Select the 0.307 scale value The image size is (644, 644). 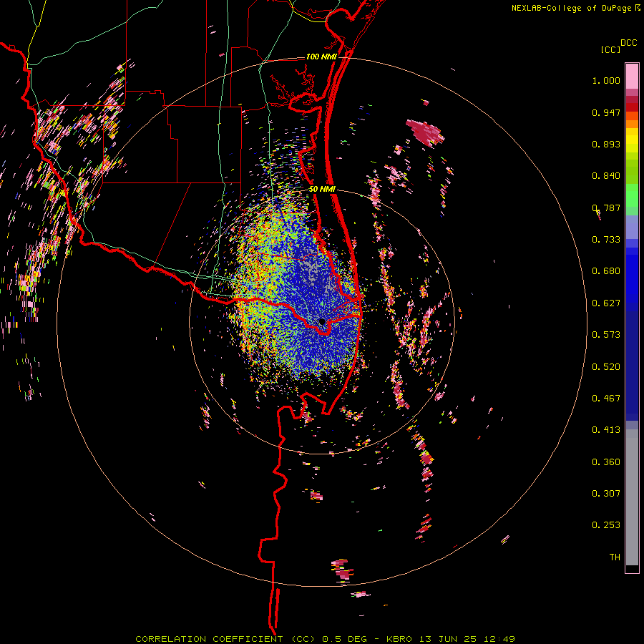pyautogui.click(x=606, y=494)
